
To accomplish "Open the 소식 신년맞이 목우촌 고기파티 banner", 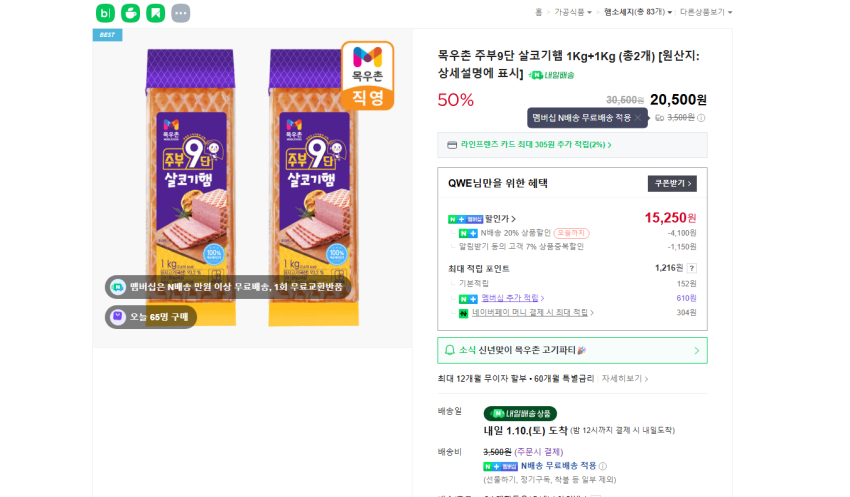I will click(x=572, y=351).
